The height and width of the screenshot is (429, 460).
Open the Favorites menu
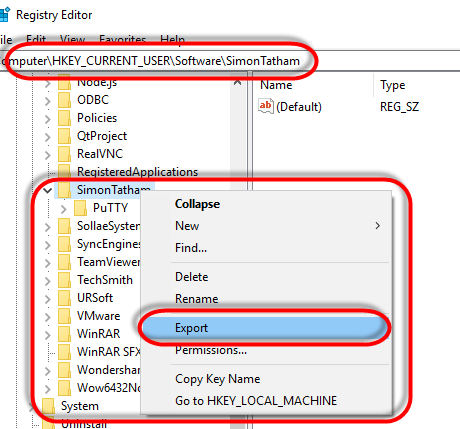coord(122,40)
